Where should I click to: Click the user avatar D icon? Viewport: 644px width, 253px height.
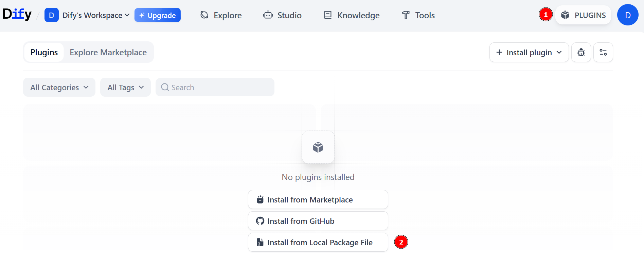point(627,15)
